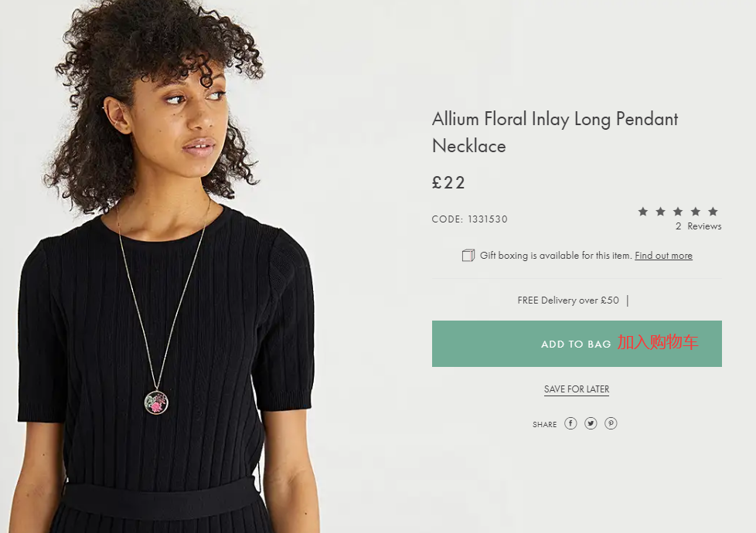Click the fourth rating star
The image size is (756, 533).
click(x=695, y=212)
